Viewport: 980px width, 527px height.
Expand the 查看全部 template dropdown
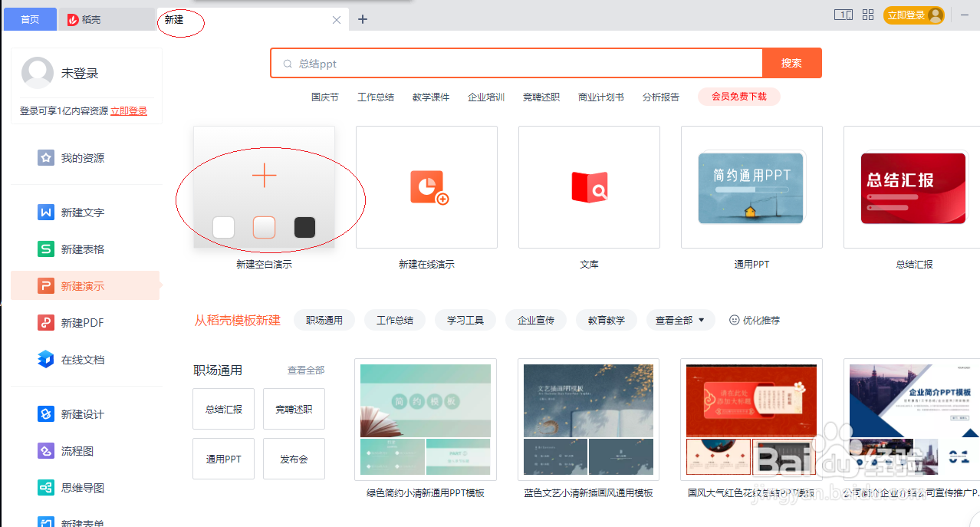tap(679, 320)
